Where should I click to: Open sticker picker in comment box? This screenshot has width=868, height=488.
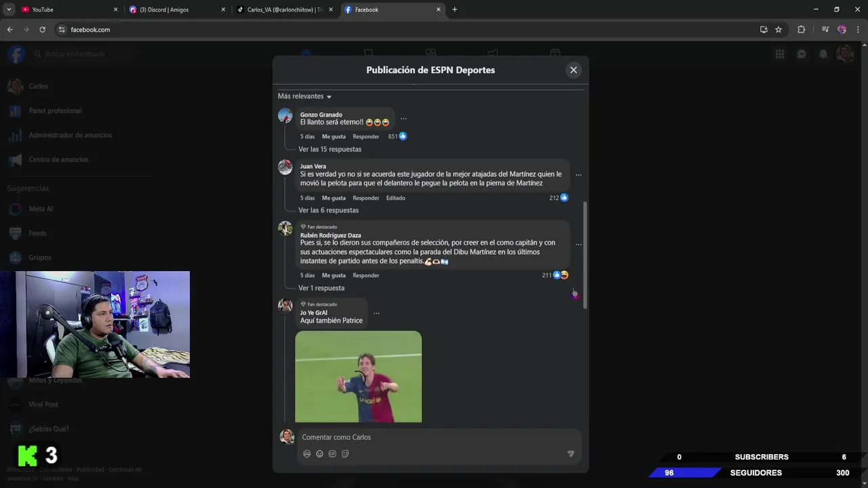tap(345, 454)
